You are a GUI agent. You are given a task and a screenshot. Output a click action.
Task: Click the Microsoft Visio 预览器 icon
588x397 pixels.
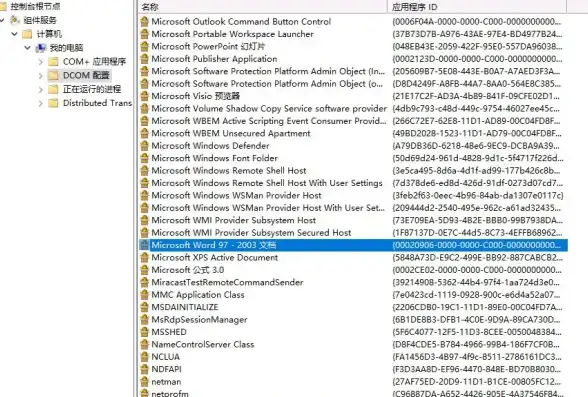point(144,96)
